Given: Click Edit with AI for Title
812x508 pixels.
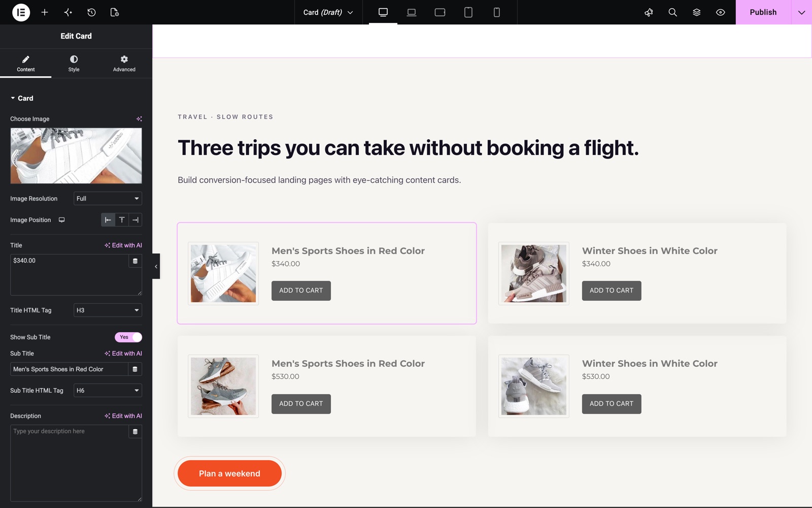Looking at the screenshot, I should tap(123, 245).
